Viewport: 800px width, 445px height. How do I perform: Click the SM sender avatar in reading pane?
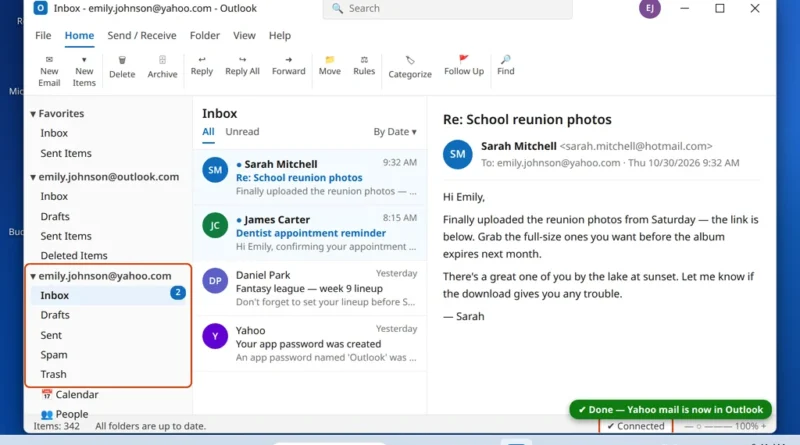(457, 154)
